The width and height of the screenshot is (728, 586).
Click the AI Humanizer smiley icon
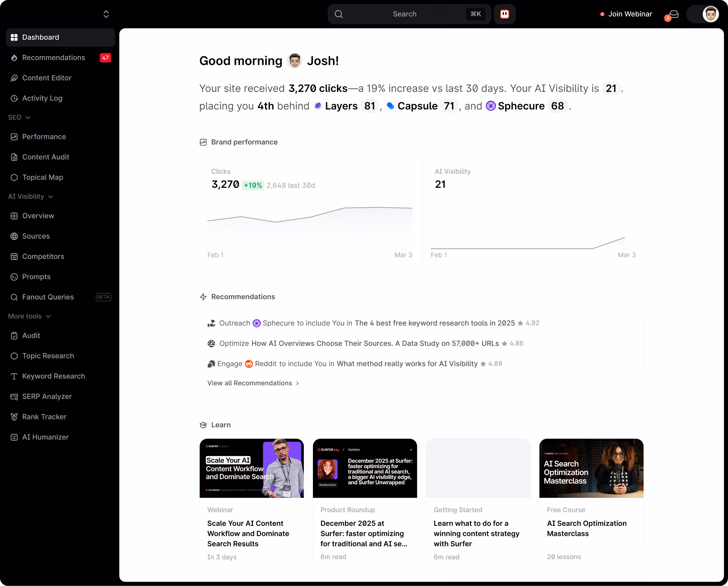click(x=14, y=437)
